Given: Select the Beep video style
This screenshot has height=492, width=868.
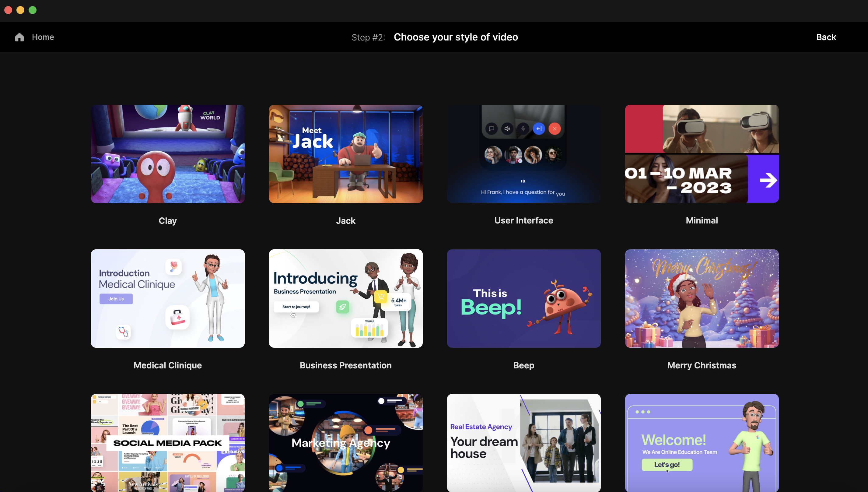Looking at the screenshot, I should coord(523,298).
